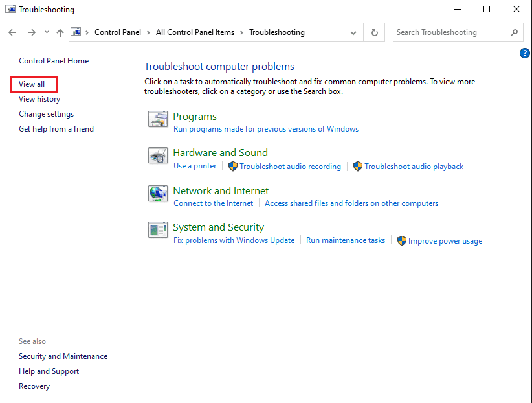532x403 pixels.
Task: Select the All Control Panel Items breadcrumb
Action: pos(195,32)
